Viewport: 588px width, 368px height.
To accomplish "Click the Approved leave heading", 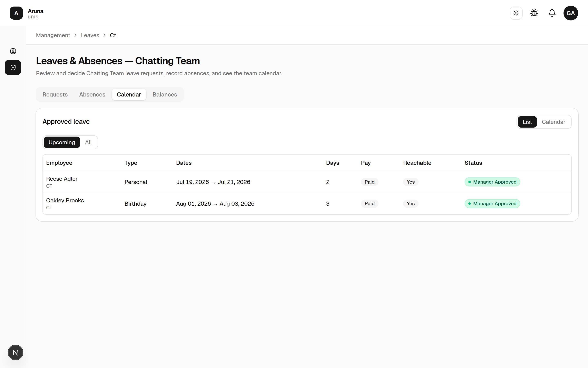I will (x=66, y=122).
